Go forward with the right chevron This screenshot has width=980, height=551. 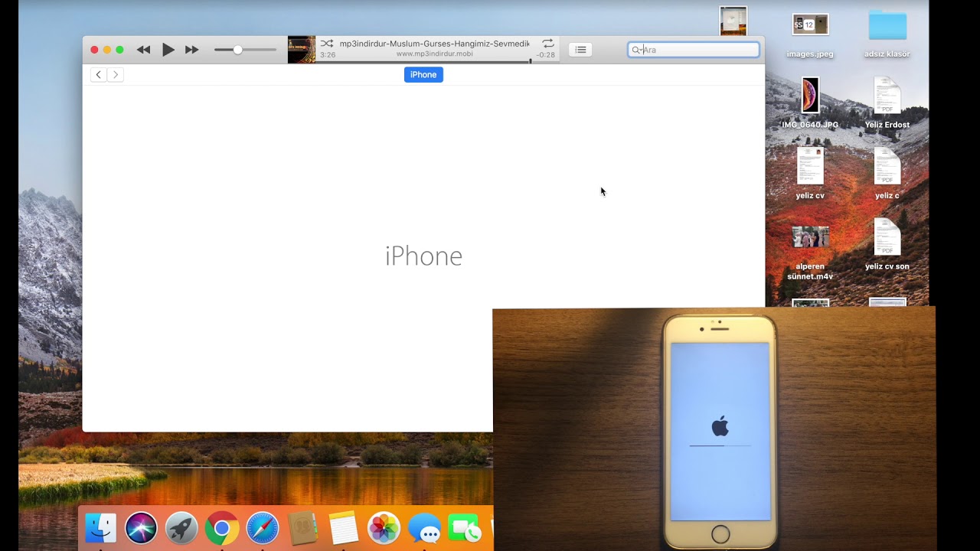[116, 74]
